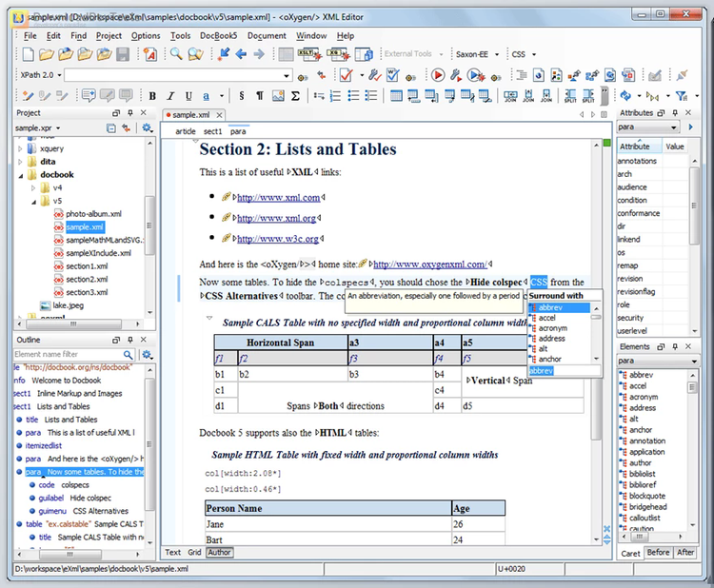Click the Collapse all icon in Project panel
This screenshot has height=588, width=714.
(111, 127)
